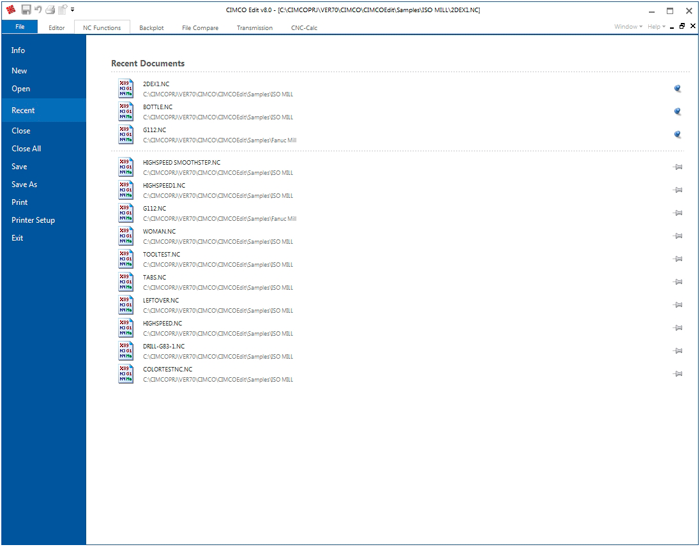Screen dimensions: 700x547
Task: Unpin the pinned G112.NC entry via blue pin
Action: pyautogui.click(x=677, y=134)
